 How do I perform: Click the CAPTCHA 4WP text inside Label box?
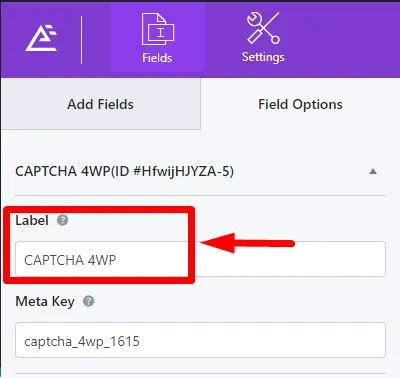tap(70, 260)
